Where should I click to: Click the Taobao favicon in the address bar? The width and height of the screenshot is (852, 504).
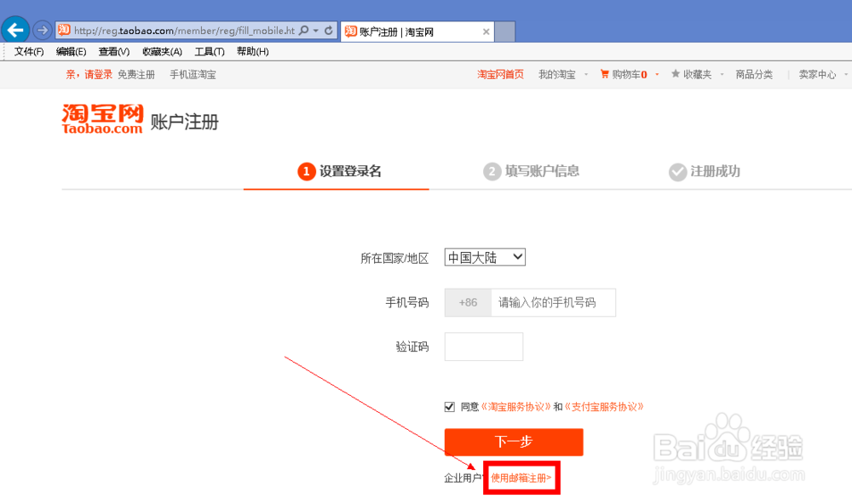pos(64,30)
